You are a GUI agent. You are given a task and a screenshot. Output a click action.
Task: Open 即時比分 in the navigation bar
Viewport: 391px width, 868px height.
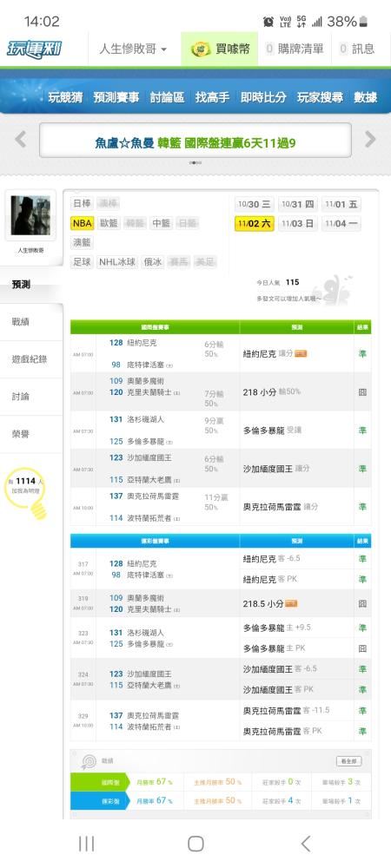(263, 97)
